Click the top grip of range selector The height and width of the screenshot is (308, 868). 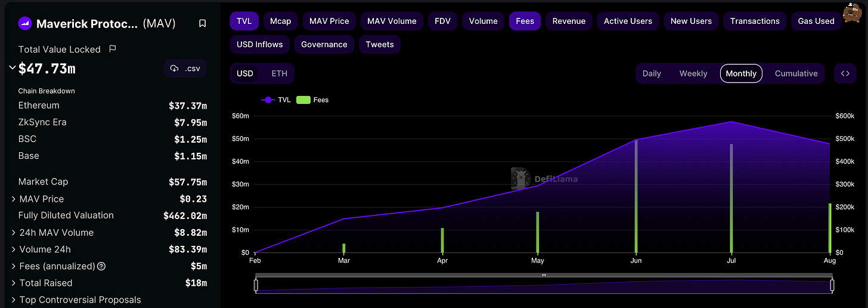click(x=544, y=275)
